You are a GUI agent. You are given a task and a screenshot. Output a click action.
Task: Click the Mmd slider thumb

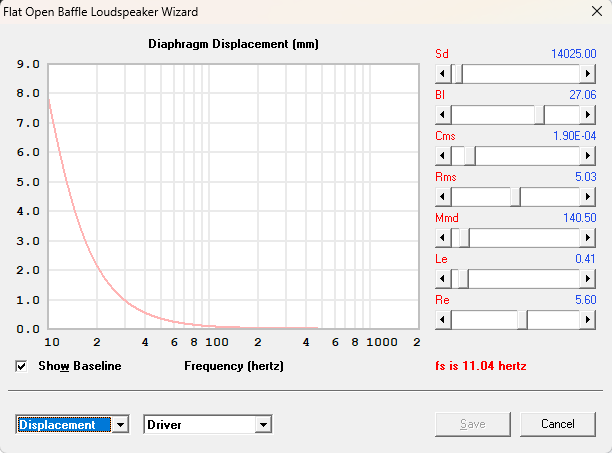(x=464, y=238)
